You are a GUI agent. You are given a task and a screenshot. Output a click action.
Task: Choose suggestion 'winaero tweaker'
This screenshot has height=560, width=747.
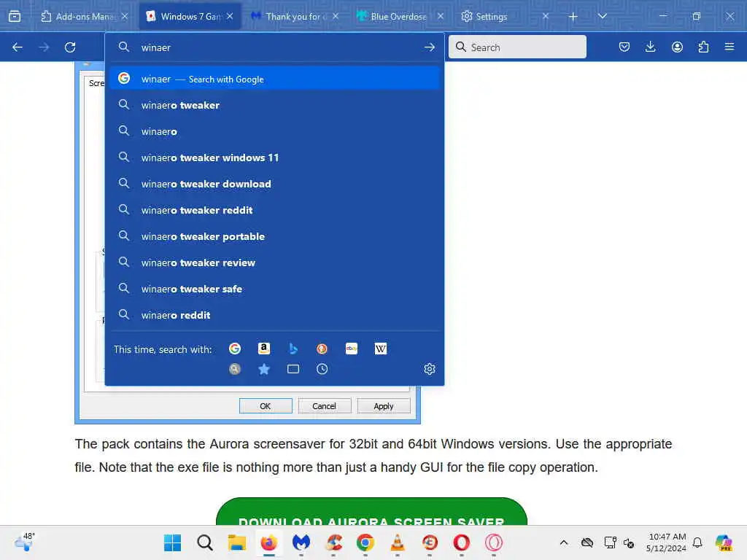pyautogui.click(x=274, y=105)
